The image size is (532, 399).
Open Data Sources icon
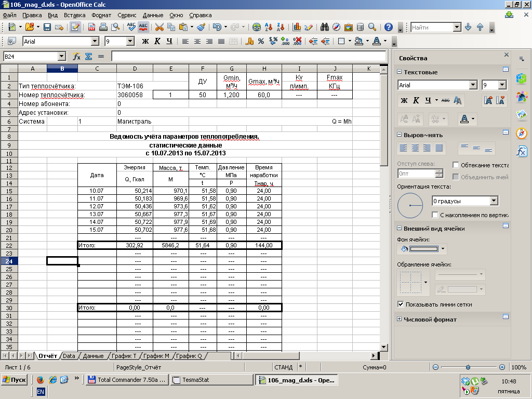[x=361, y=27]
